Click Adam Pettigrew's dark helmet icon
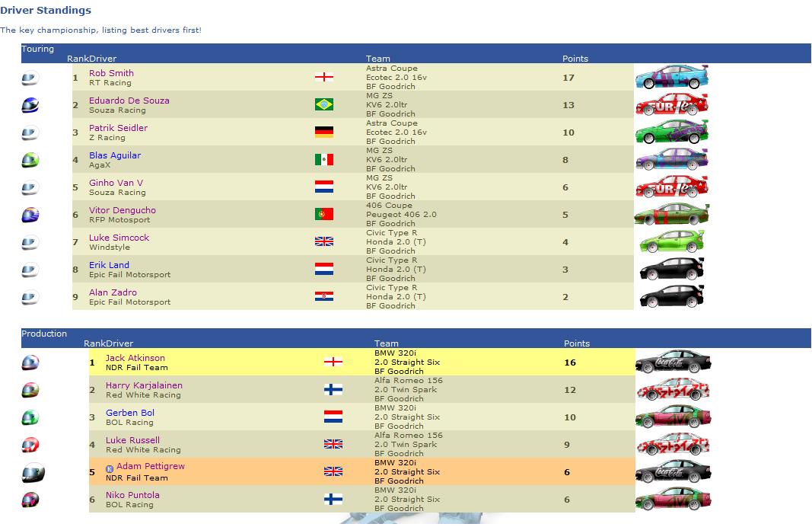The width and height of the screenshot is (812, 527). [33, 473]
